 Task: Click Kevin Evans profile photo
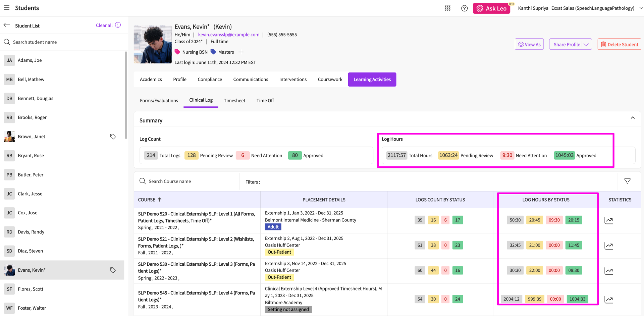click(x=153, y=44)
